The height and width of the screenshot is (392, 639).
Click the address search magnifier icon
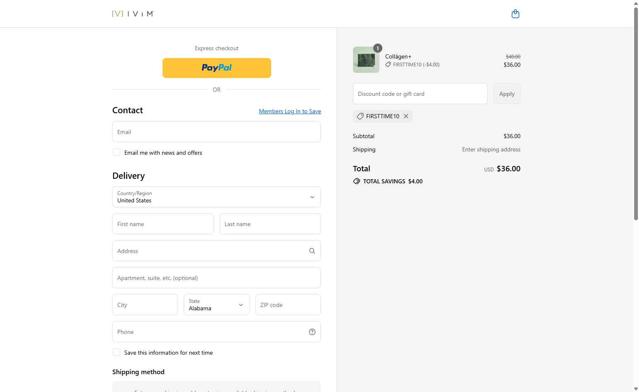(x=312, y=251)
